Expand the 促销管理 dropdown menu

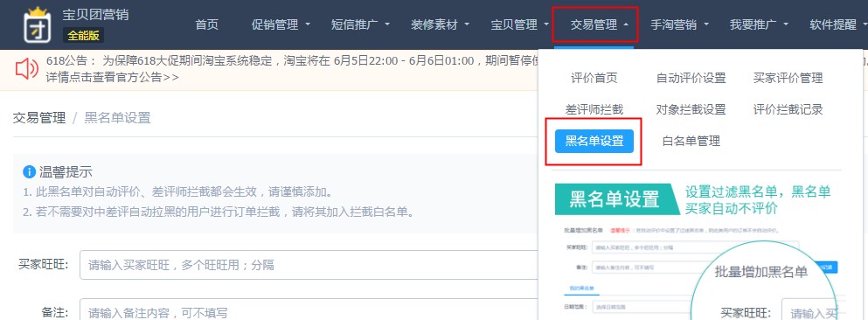(281, 24)
